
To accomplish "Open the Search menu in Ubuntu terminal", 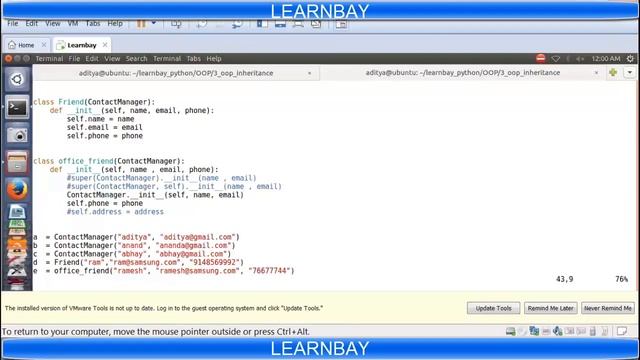I will [x=136, y=59].
